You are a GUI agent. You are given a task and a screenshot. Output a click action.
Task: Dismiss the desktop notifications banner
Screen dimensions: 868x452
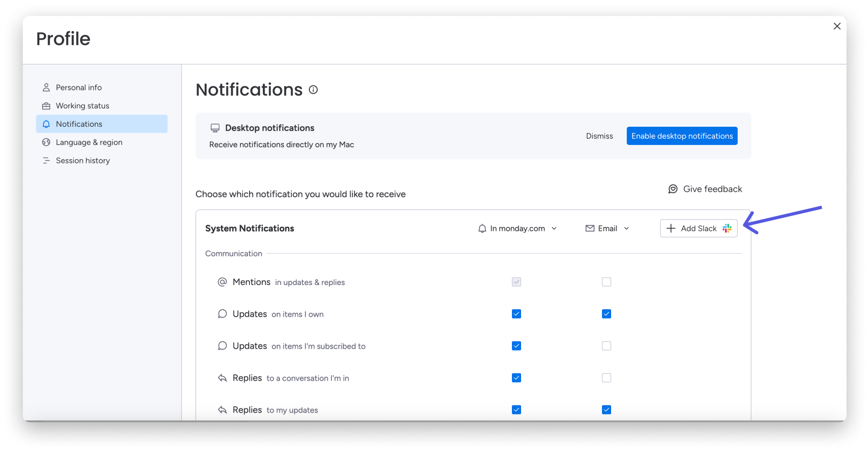point(599,136)
